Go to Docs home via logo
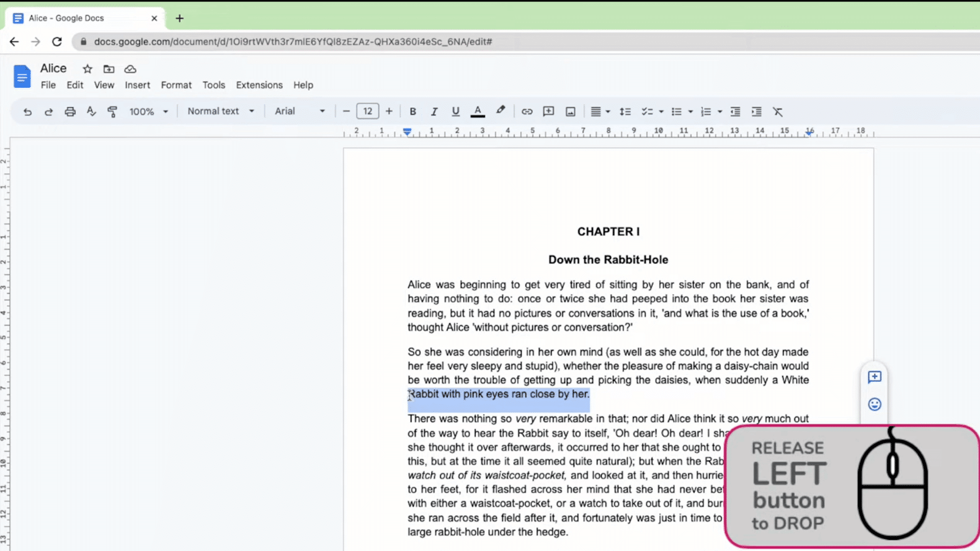Image resolution: width=980 pixels, height=551 pixels. pos(22,77)
